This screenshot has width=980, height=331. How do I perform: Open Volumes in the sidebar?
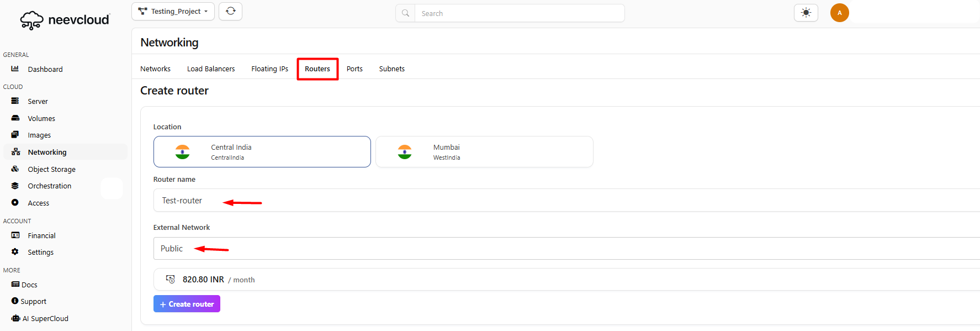41,119
